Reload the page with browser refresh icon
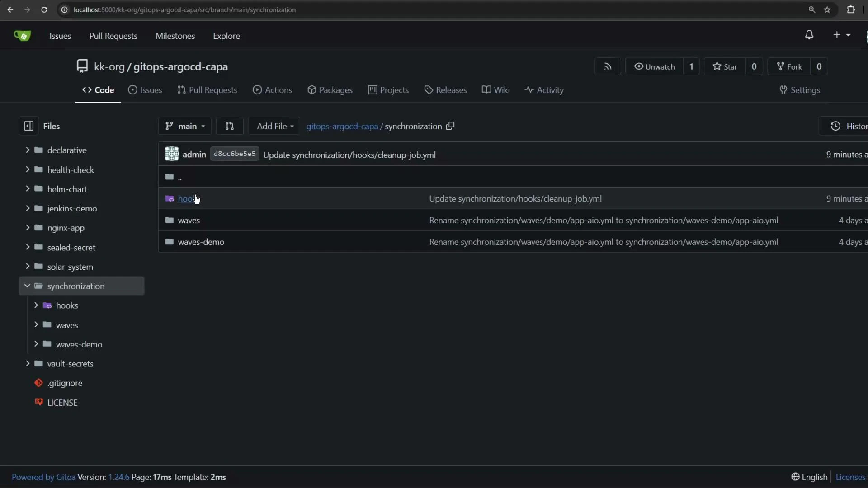Image resolution: width=868 pixels, height=488 pixels. (x=44, y=9)
